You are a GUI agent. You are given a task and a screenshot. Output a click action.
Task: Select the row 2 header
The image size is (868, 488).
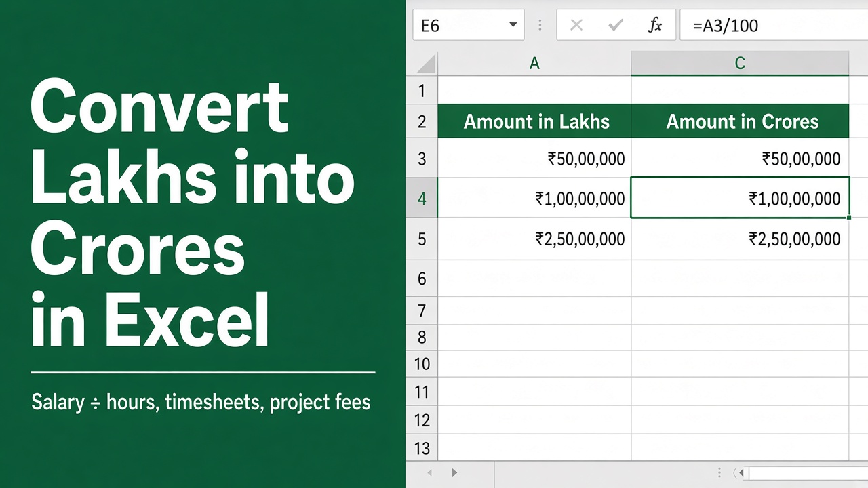click(x=422, y=121)
